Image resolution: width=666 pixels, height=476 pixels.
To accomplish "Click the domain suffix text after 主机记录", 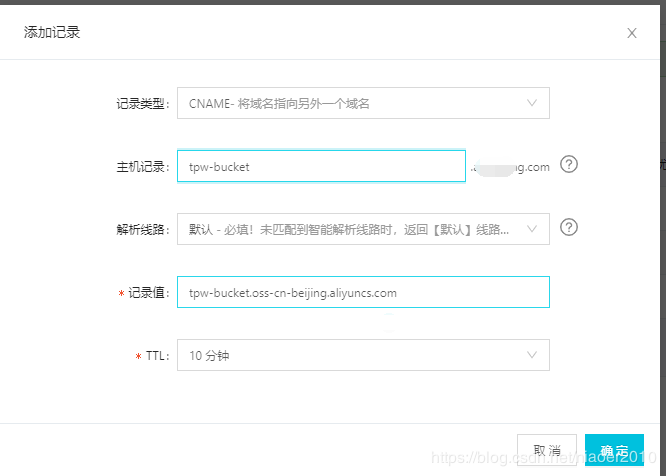I will click(511, 167).
